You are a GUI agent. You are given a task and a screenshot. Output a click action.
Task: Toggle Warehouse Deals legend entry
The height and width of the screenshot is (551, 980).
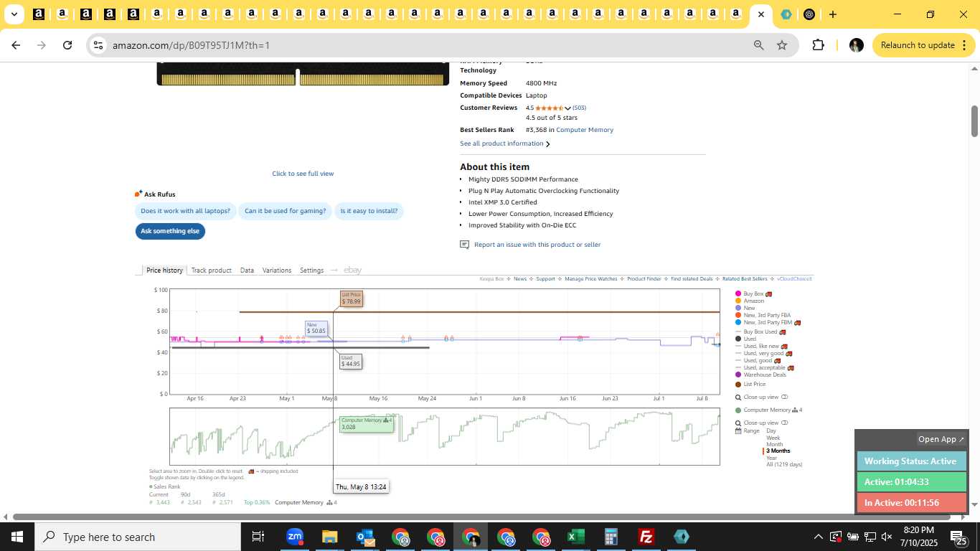[760, 375]
